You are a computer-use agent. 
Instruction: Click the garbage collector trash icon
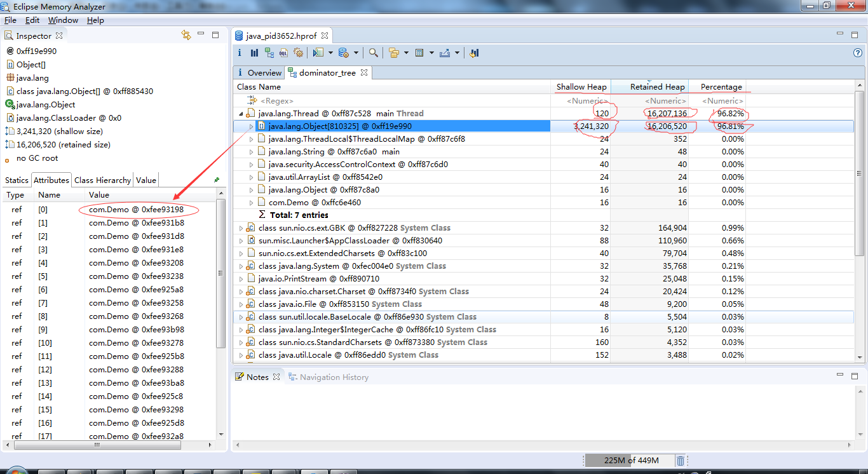pyautogui.click(x=680, y=461)
